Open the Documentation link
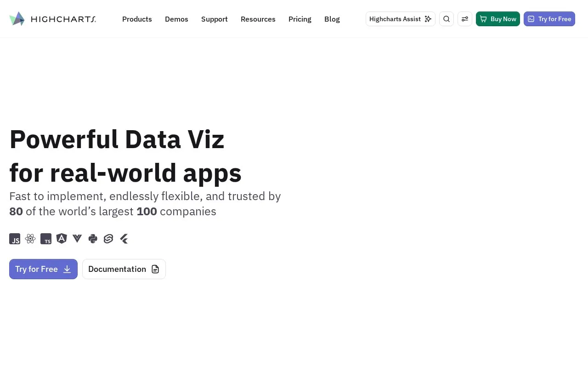This screenshot has height=368, width=588. (x=124, y=269)
